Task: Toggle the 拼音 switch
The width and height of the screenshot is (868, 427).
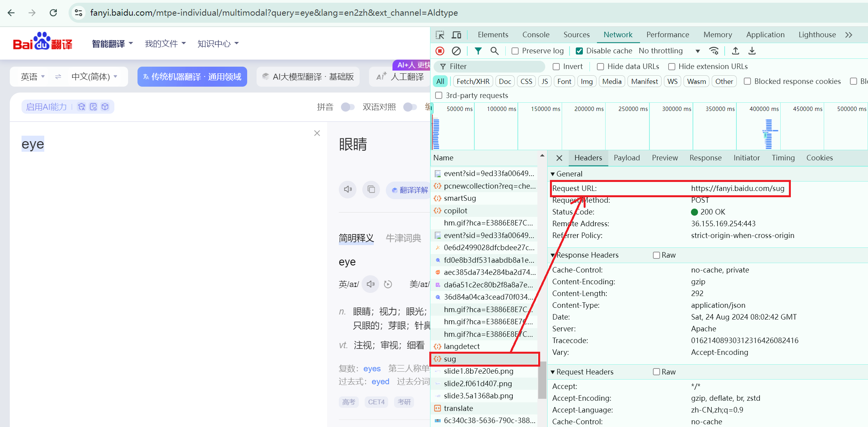Action: point(347,107)
